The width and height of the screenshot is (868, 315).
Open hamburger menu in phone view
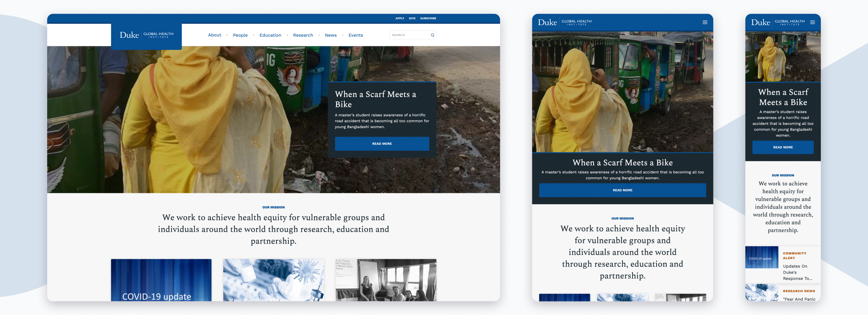tap(812, 22)
